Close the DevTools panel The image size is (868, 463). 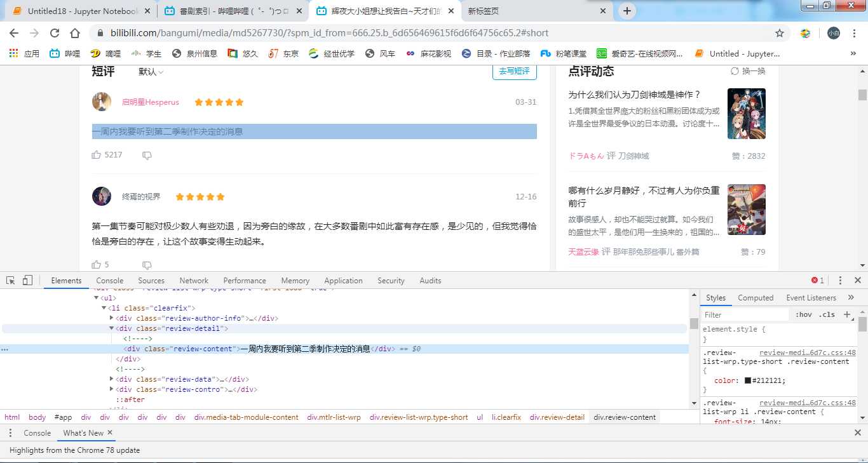[x=857, y=280]
